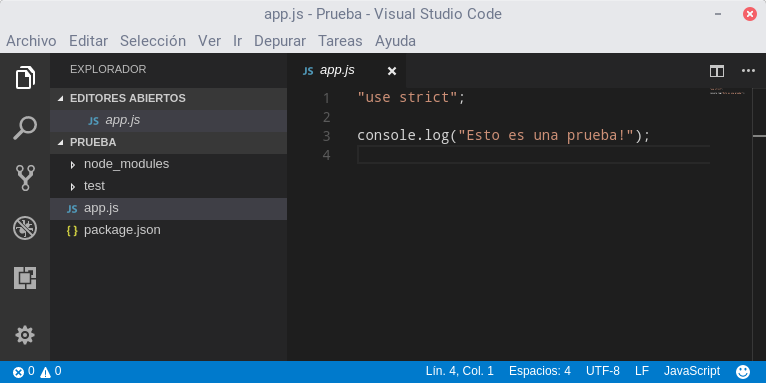
Task: Close the app.js editor tab
Action: [x=391, y=71]
